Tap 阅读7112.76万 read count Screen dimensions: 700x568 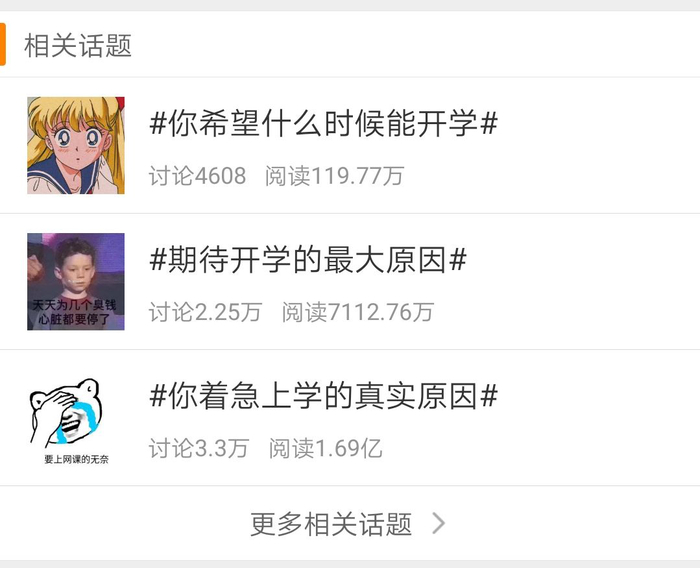[x=358, y=312]
